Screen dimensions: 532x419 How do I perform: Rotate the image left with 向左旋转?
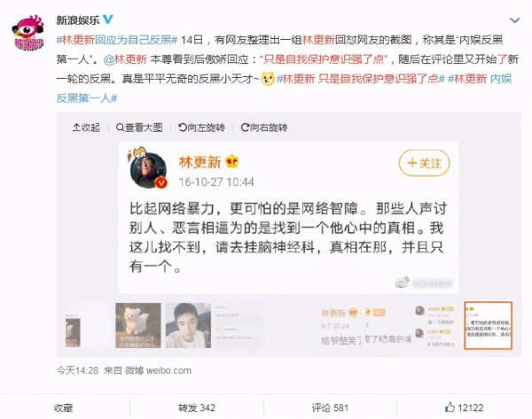pyautogui.click(x=201, y=128)
